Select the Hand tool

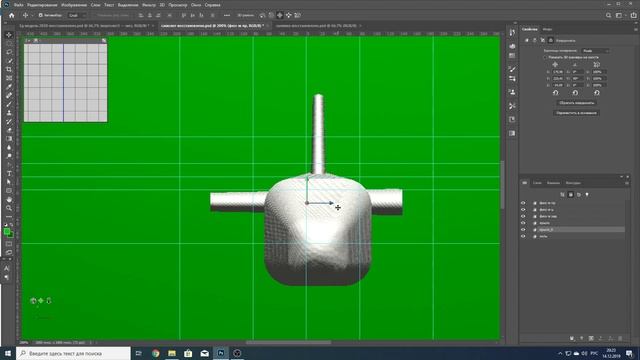pyautogui.click(x=9, y=200)
